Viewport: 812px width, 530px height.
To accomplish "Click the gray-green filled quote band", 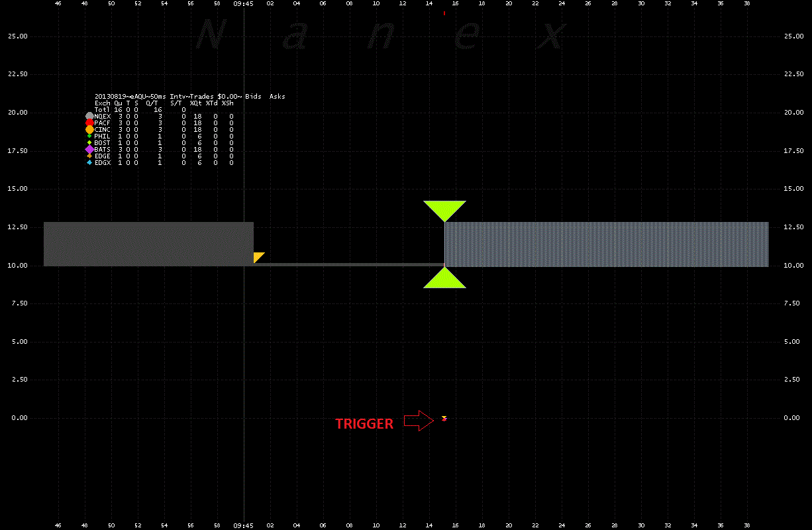I will point(148,244).
